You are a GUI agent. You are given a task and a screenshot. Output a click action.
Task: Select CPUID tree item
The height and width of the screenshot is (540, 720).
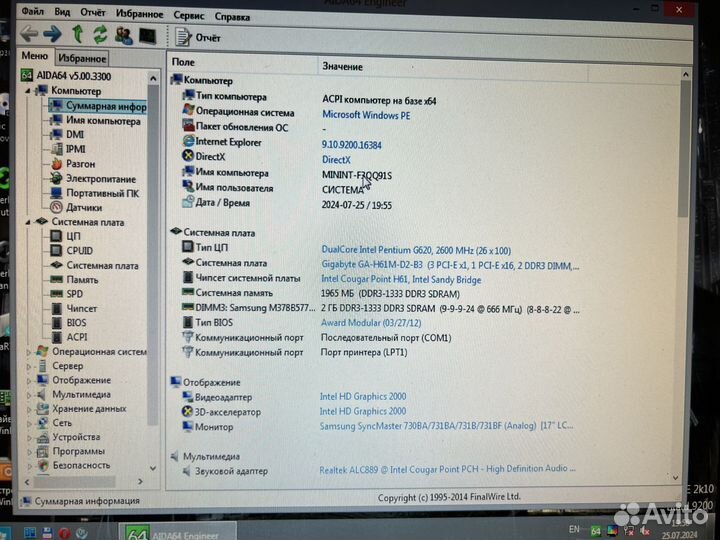point(72,251)
